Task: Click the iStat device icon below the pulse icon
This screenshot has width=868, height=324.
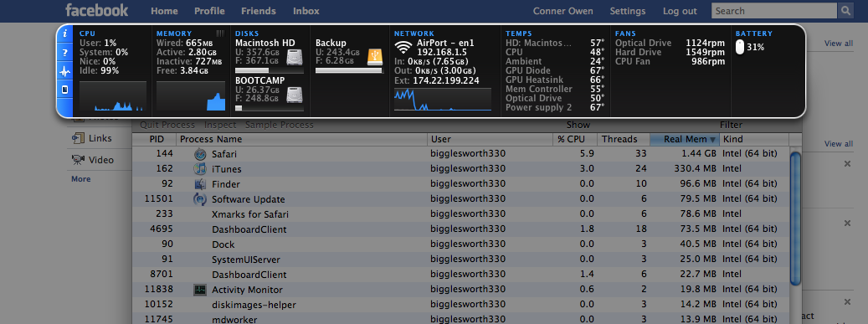Action: coord(64,90)
